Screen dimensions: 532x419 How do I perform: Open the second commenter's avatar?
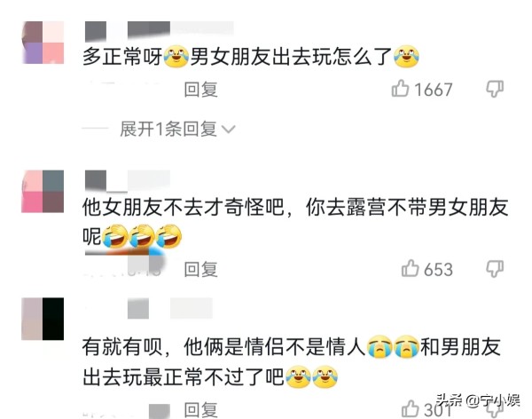(x=43, y=192)
